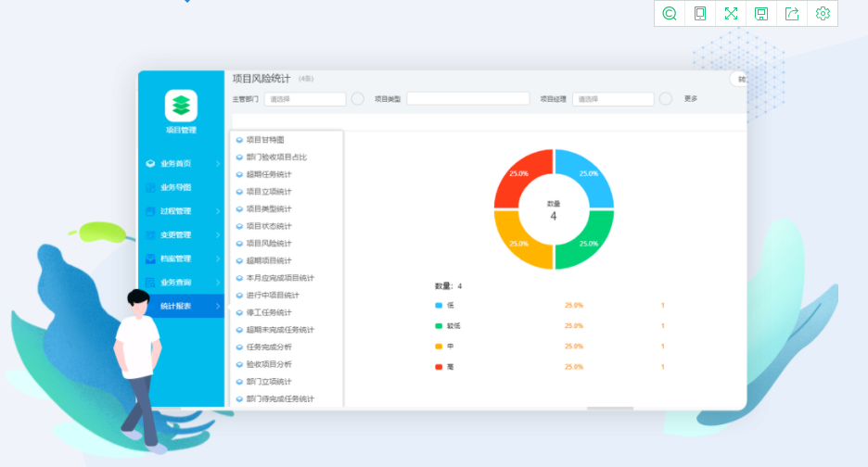The width and height of the screenshot is (868, 467).
Task: Expand the 业务首页 sidebar menu arrow
Action: click(218, 164)
